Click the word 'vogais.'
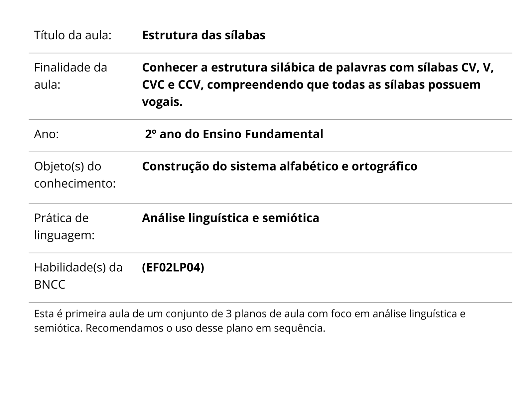Viewport: 532px width, 399px height. tap(162, 102)
